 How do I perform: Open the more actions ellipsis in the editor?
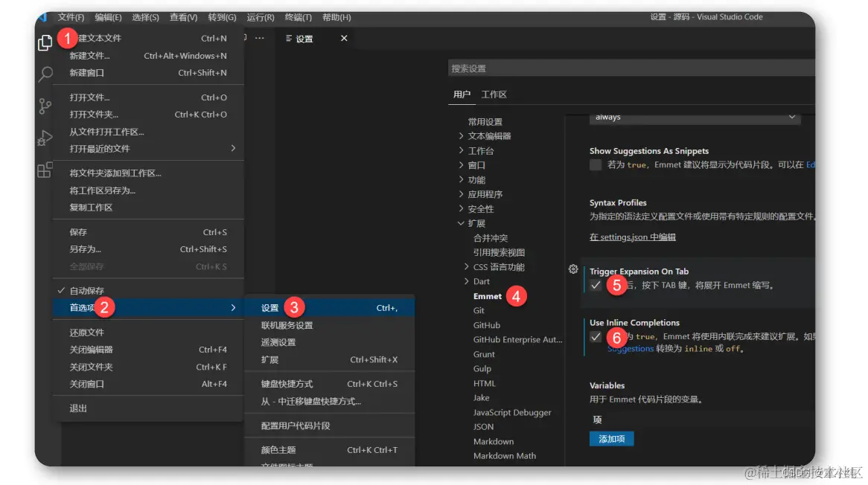(259, 38)
